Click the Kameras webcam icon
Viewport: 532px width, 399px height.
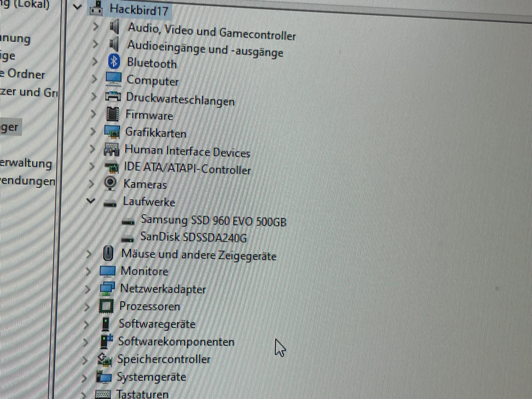[110, 183]
